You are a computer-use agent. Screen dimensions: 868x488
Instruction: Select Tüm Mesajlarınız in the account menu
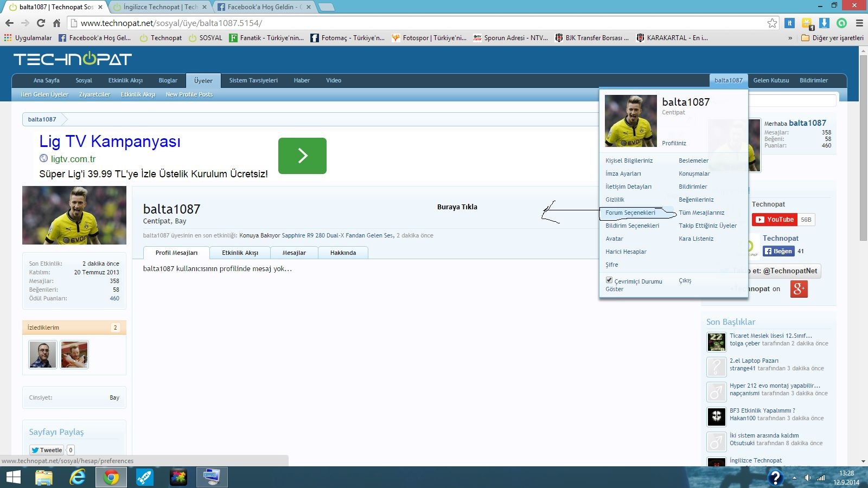tap(701, 213)
